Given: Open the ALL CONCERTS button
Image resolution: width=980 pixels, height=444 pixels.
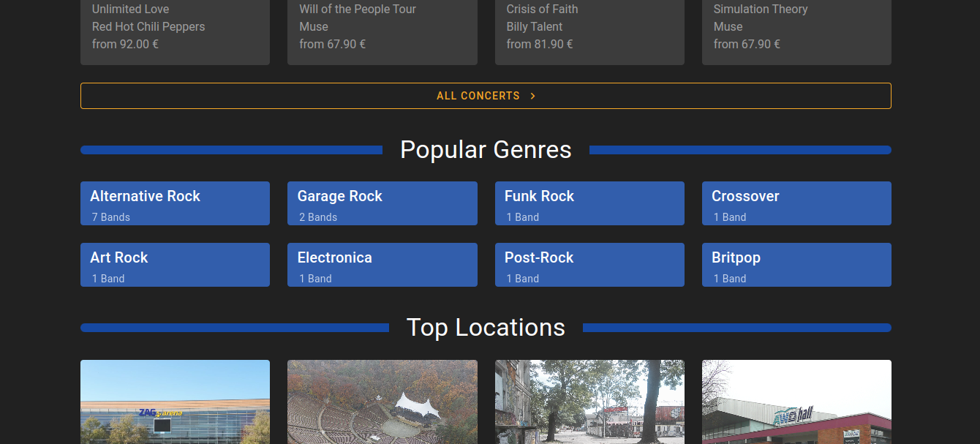Looking at the screenshot, I should pyautogui.click(x=478, y=96).
